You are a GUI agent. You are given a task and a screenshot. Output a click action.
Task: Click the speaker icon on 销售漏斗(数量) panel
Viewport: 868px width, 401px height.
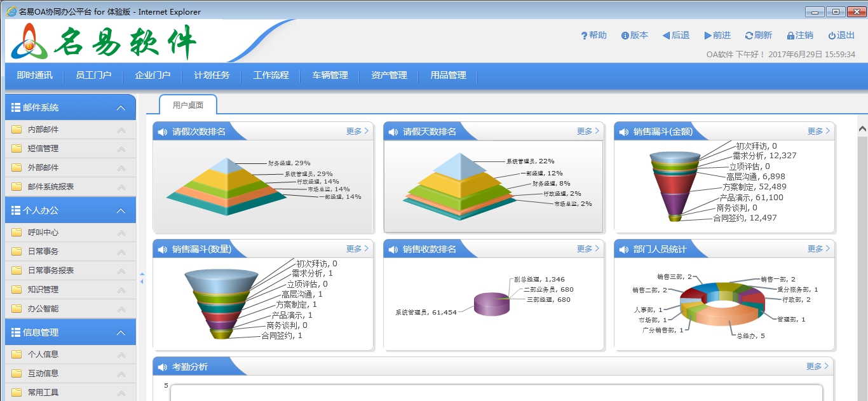161,248
